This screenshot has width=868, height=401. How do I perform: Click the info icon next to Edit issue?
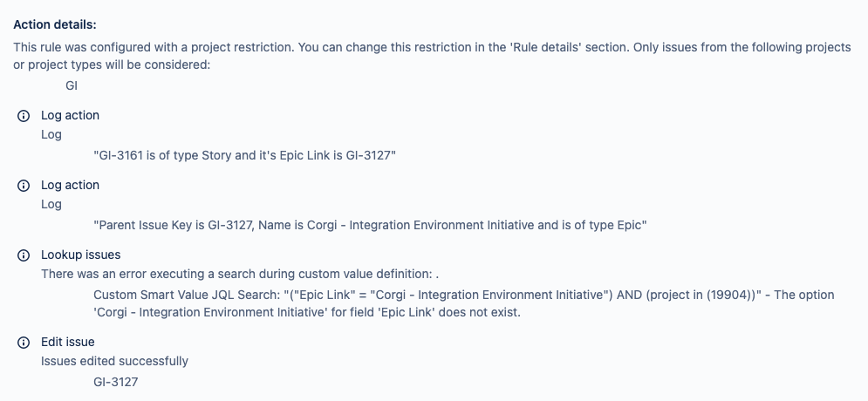(24, 343)
